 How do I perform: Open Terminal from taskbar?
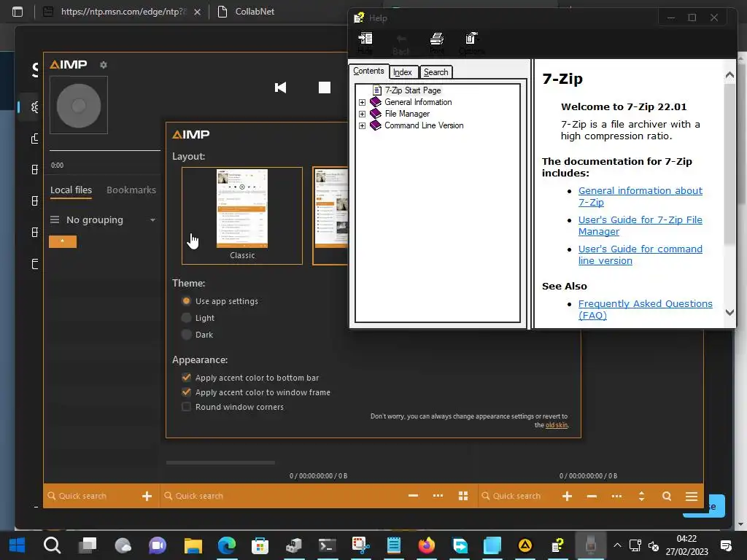pos(328,545)
